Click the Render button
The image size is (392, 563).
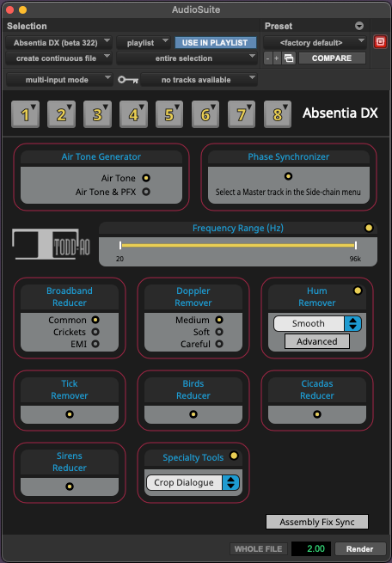[x=359, y=548]
